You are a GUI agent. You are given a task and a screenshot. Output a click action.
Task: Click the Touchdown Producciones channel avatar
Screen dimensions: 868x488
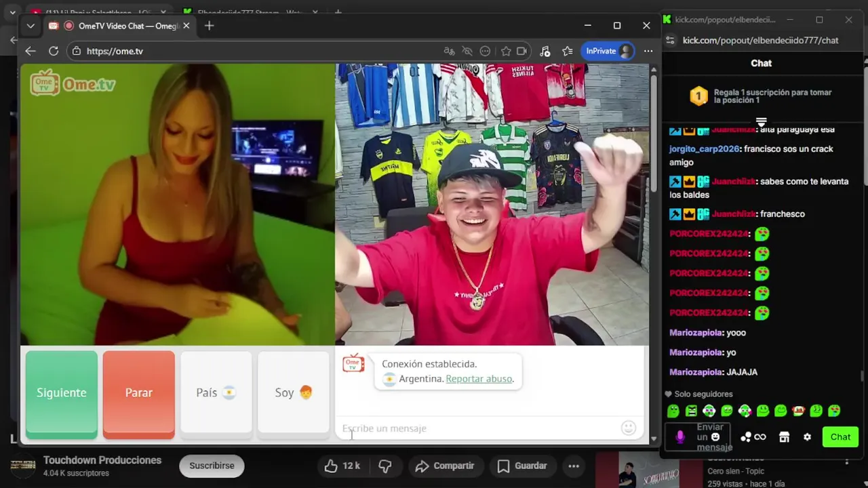tap(23, 466)
